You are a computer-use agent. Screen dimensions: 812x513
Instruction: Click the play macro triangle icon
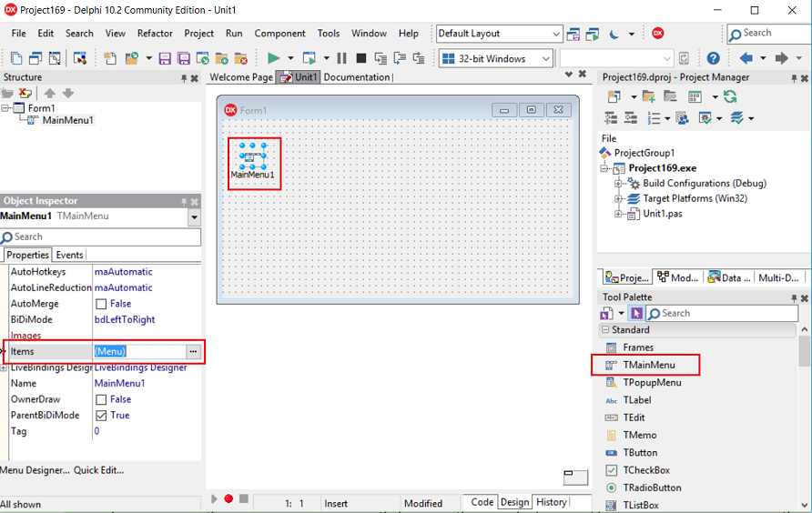click(214, 498)
